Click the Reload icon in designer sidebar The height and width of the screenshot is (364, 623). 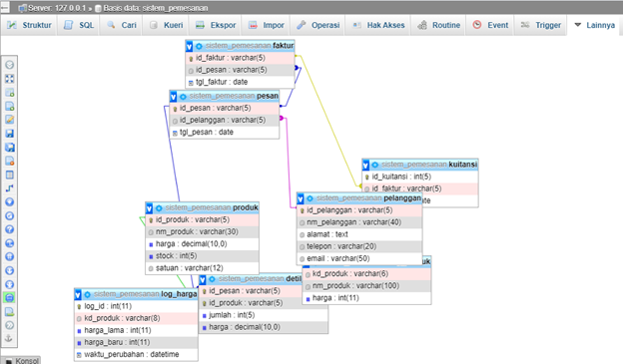[x=10, y=216]
